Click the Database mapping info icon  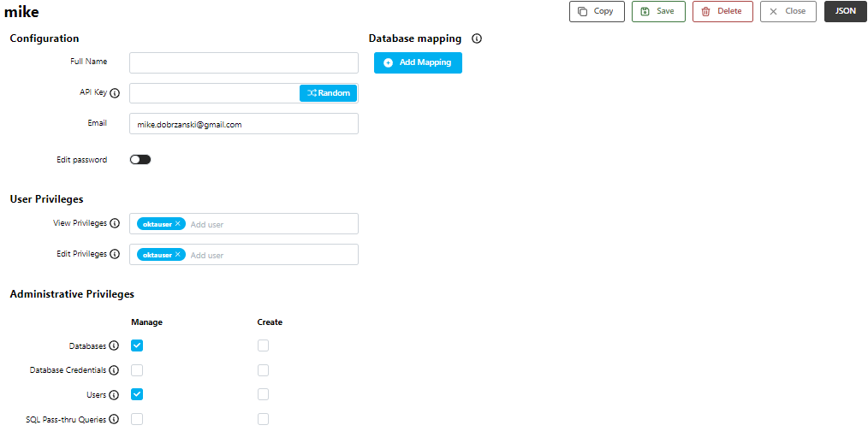[x=477, y=38]
